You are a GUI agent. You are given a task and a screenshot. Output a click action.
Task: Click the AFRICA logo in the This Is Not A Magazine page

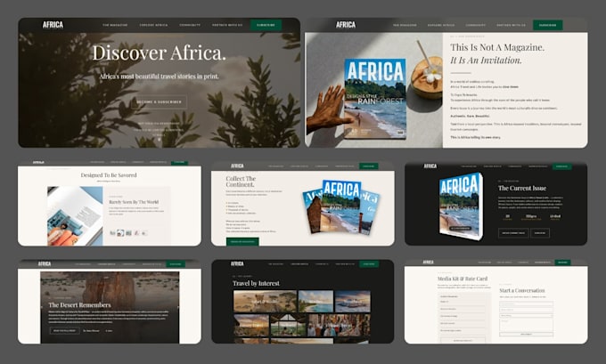[x=346, y=25]
